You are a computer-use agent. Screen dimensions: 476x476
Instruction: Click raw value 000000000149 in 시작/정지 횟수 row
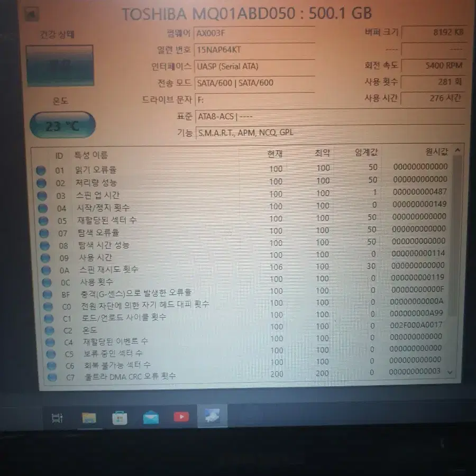[419, 204]
